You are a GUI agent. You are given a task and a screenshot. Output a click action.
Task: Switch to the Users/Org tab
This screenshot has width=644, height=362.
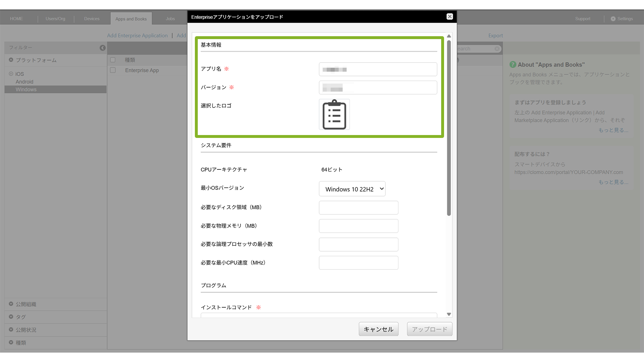pos(55,19)
